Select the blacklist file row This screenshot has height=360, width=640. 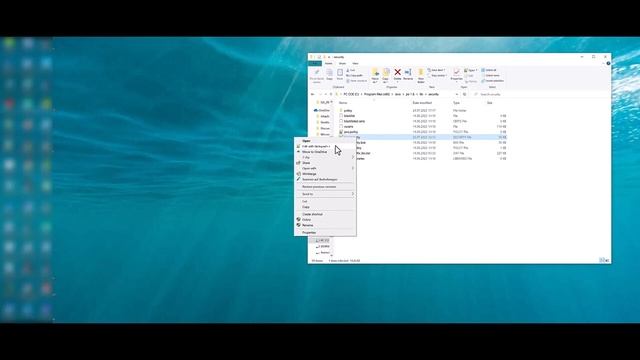point(422,116)
